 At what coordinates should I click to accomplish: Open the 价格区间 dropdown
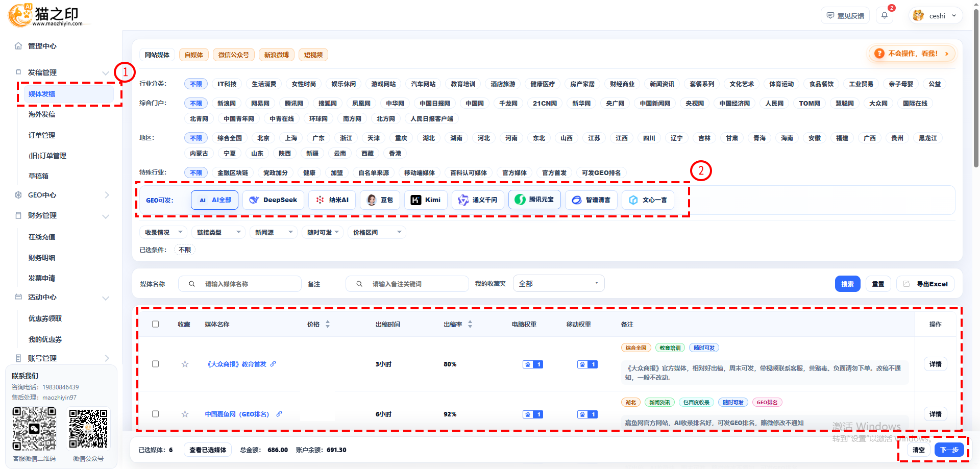pos(377,233)
